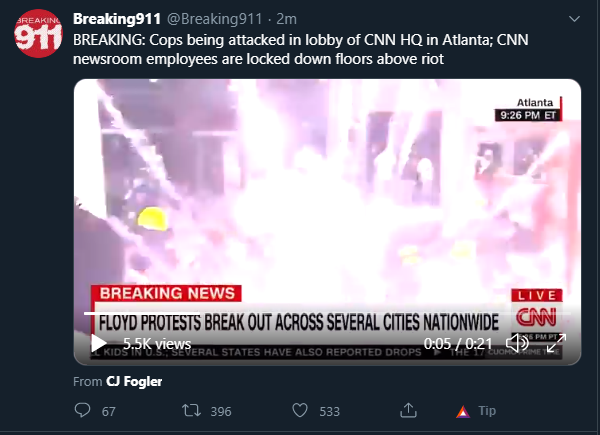Click the Tip button label
600x435 pixels.
[487, 411]
